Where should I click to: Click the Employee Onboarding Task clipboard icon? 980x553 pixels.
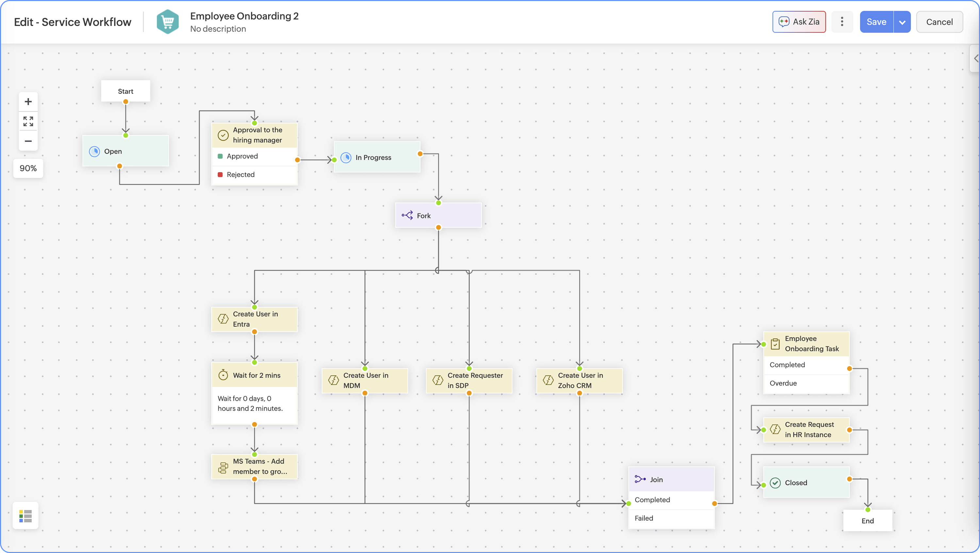coord(775,344)
